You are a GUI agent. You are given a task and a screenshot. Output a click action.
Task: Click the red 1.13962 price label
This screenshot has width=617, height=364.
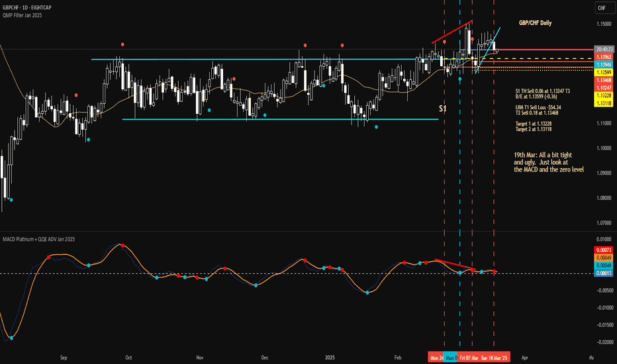click(x=604, y=57)
